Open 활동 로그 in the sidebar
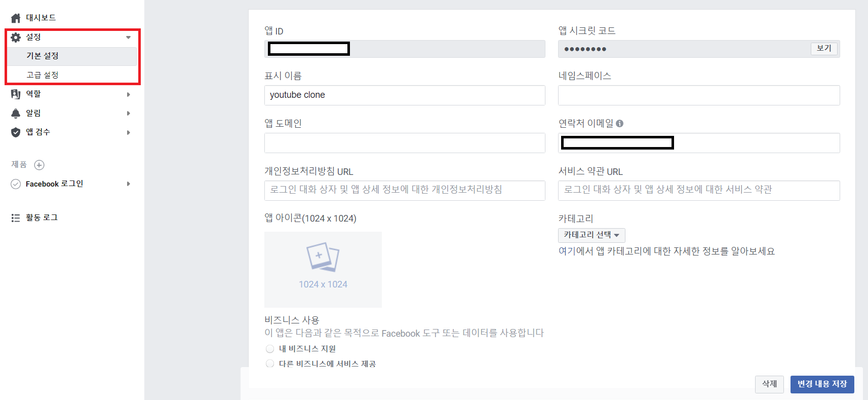The width and height of the screenshot is (868, 400). 42,217
